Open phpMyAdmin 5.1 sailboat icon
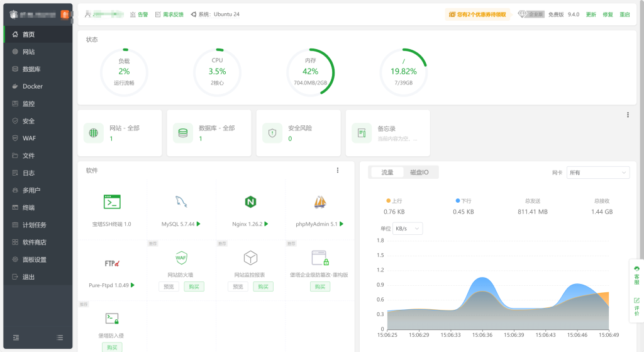Screen dimensions: 644x352 [x=320, y=202]
